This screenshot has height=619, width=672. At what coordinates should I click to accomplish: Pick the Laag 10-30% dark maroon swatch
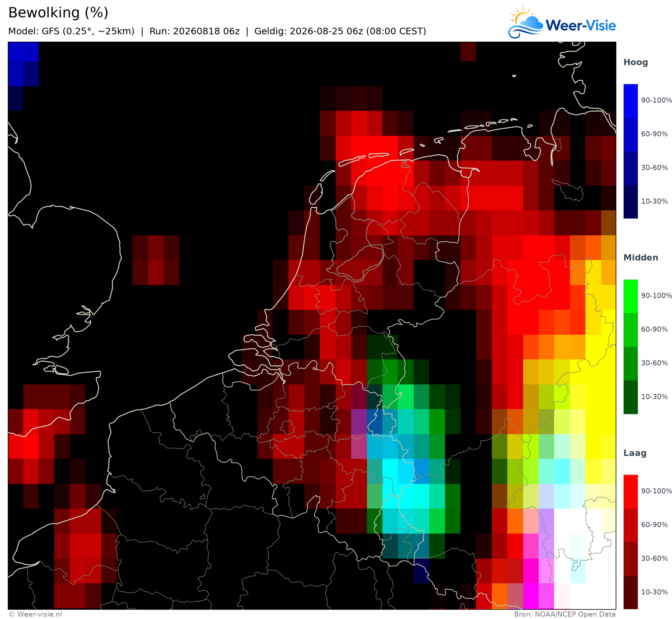630,592
